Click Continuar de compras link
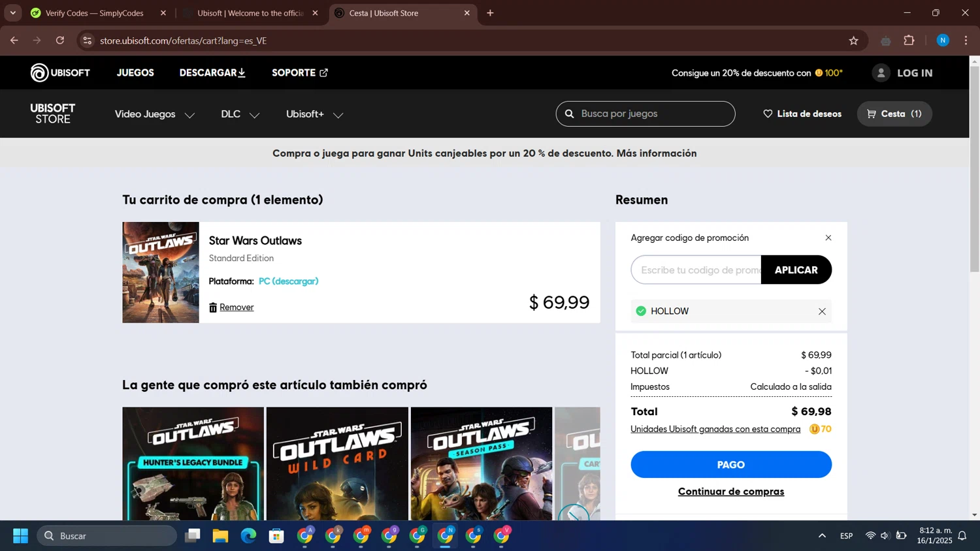The height and width of the screenshot is (551, 980). (731, 492)
